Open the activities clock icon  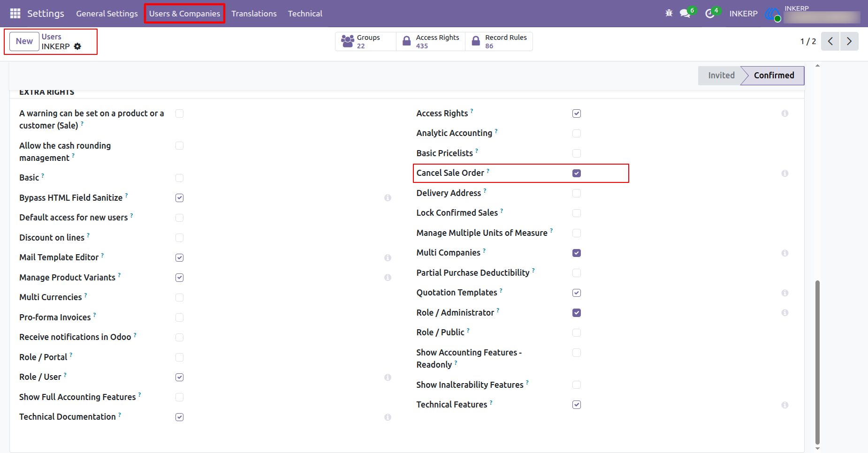710,14
